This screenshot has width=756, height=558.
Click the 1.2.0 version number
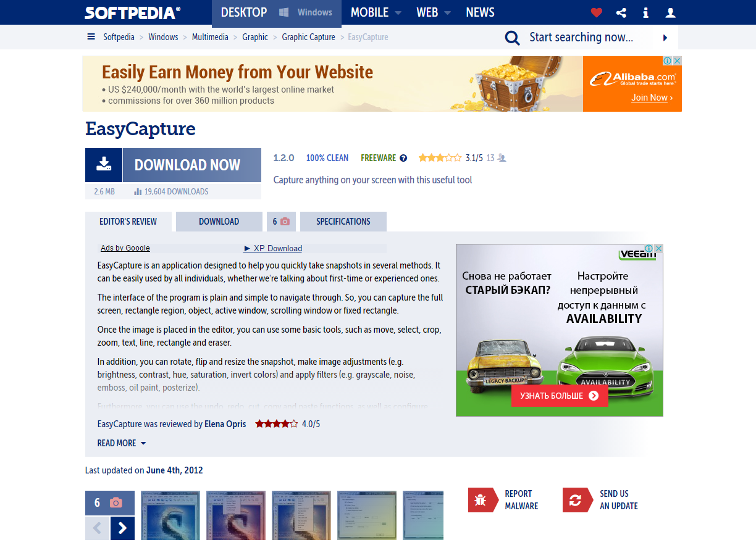(x=283, y=158)
